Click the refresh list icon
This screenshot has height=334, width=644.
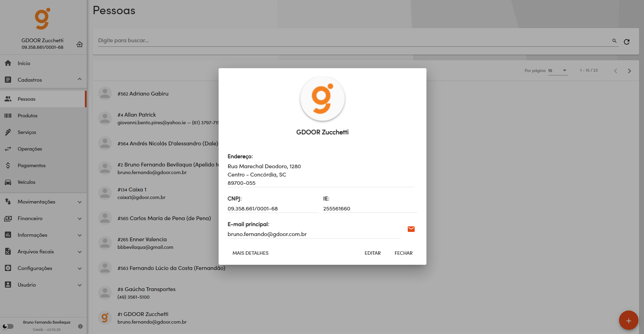click(x=627, y=42)
